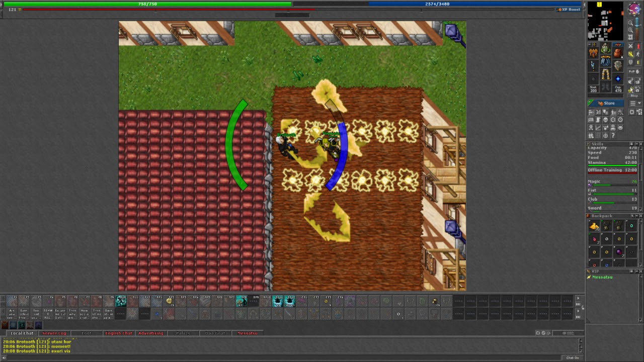Open the chart analytics icon
Viewport: 644px width, 362px height.
coord(598,127)
